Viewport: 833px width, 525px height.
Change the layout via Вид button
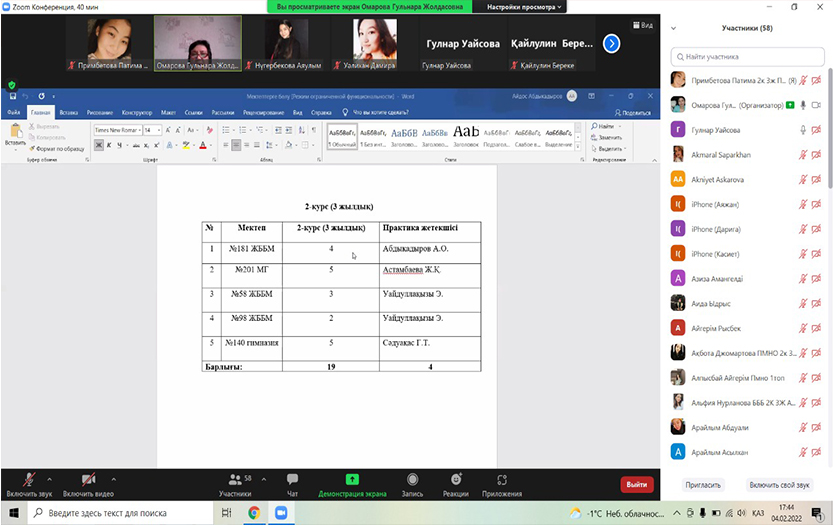coord(642,25)
